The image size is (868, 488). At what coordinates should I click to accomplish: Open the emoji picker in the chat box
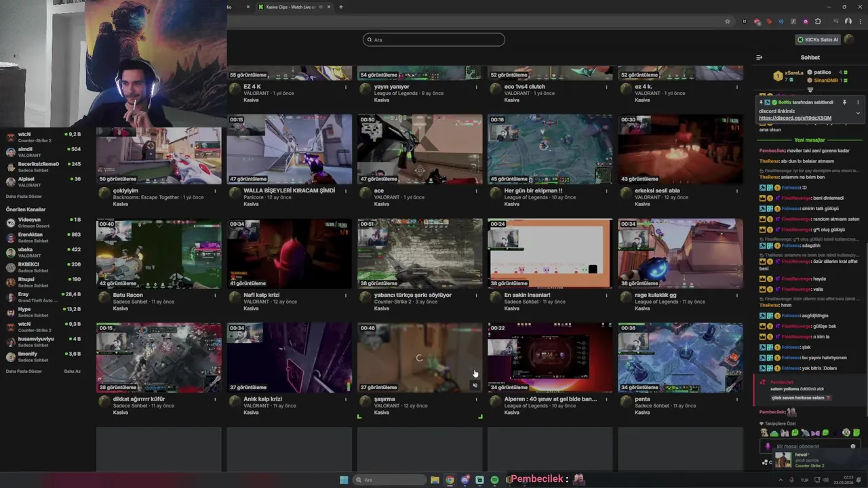[x=853, y=447]
